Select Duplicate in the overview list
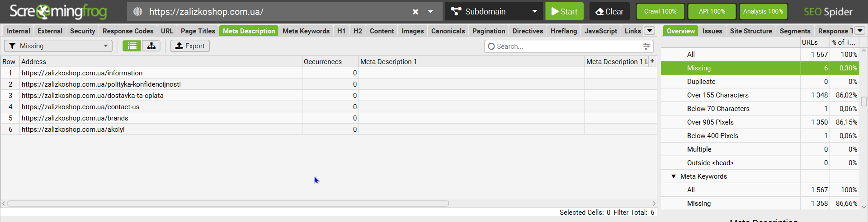 pyautogui.click(x=759, y=82)
